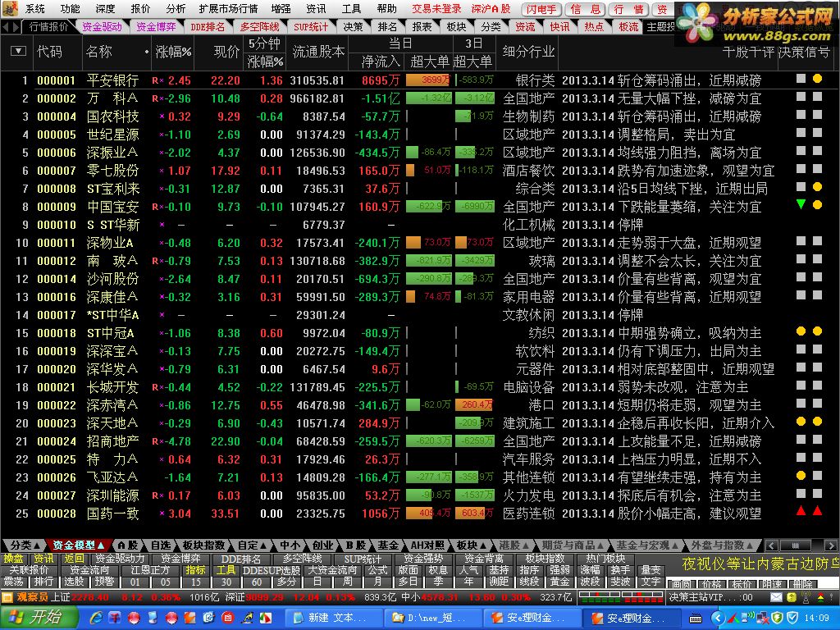The image size is (840, 630).
Task: Click the first red up-triangle in 国药一致 row
Action: (x=801, y=510)
